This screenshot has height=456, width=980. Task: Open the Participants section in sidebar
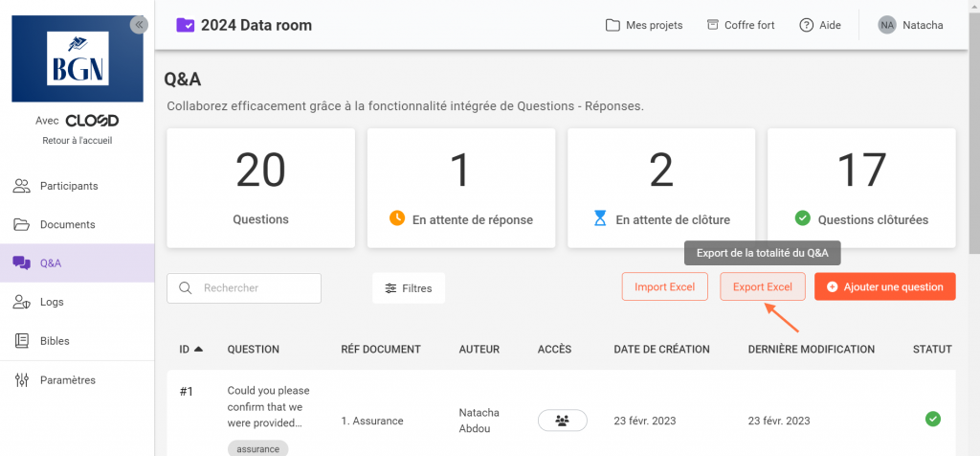(x=68, y=186)
